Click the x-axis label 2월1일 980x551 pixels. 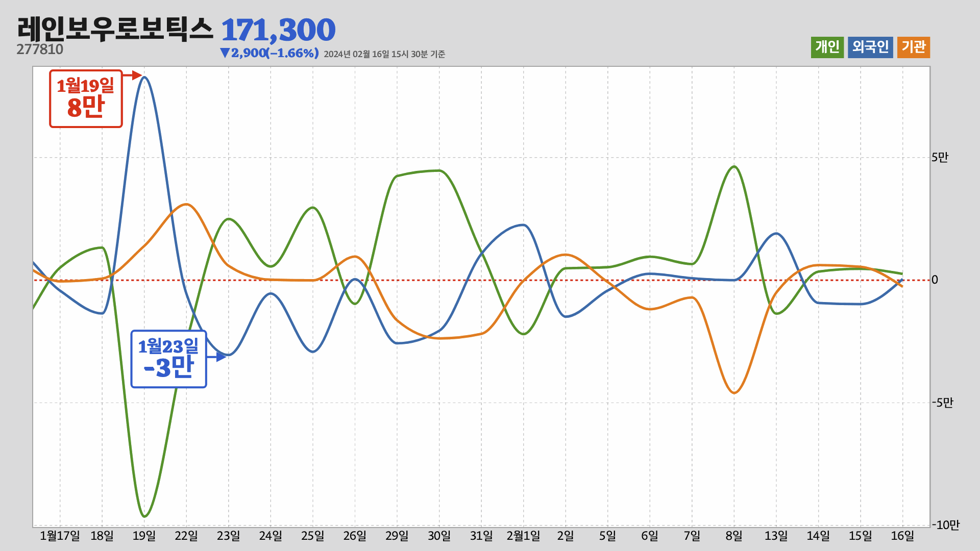523,536
